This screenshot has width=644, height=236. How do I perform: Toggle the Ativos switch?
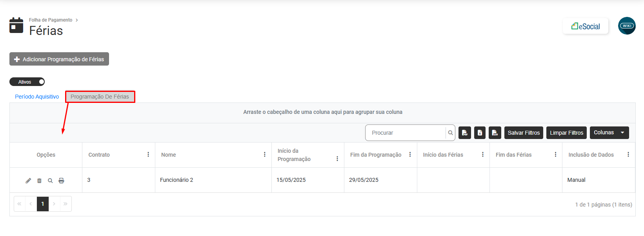(x=27, y=82)
